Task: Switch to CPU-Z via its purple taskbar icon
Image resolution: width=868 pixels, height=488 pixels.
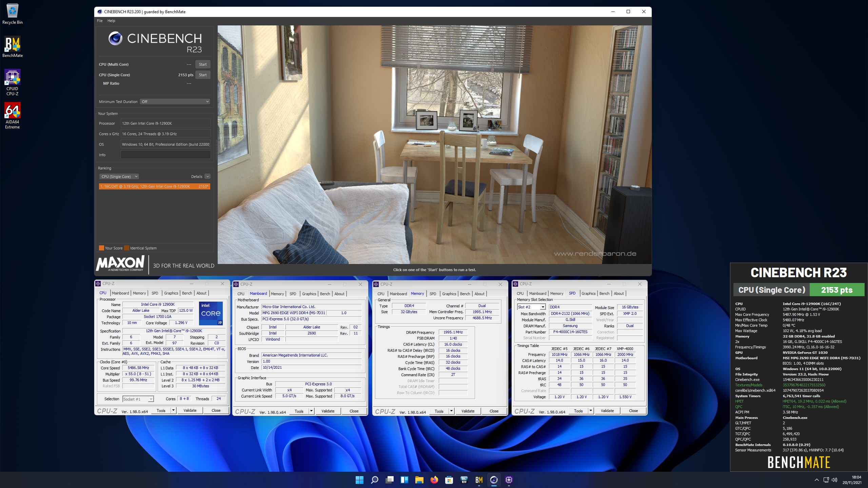Action: tap(509, 480)
